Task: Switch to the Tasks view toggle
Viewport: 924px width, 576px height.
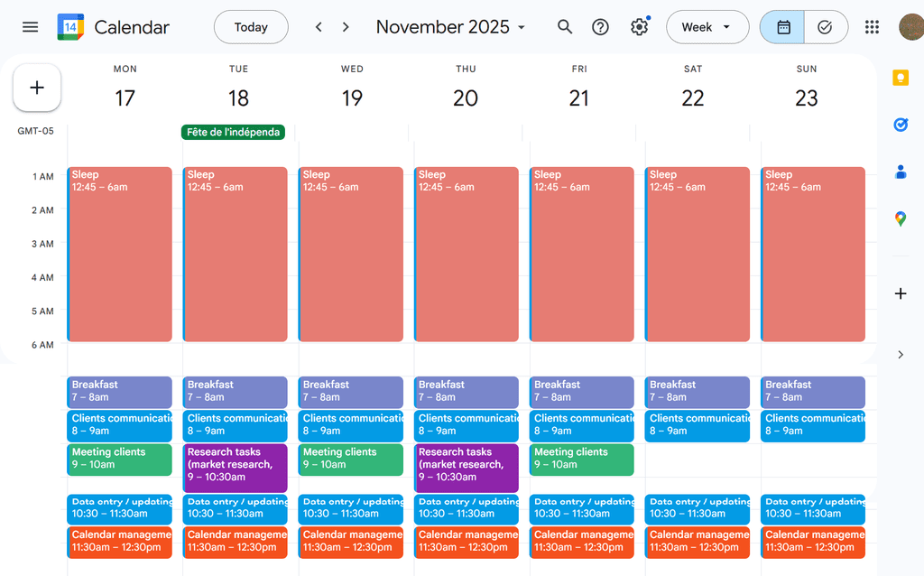Action: pyautogui.click(x=825, y=27)
